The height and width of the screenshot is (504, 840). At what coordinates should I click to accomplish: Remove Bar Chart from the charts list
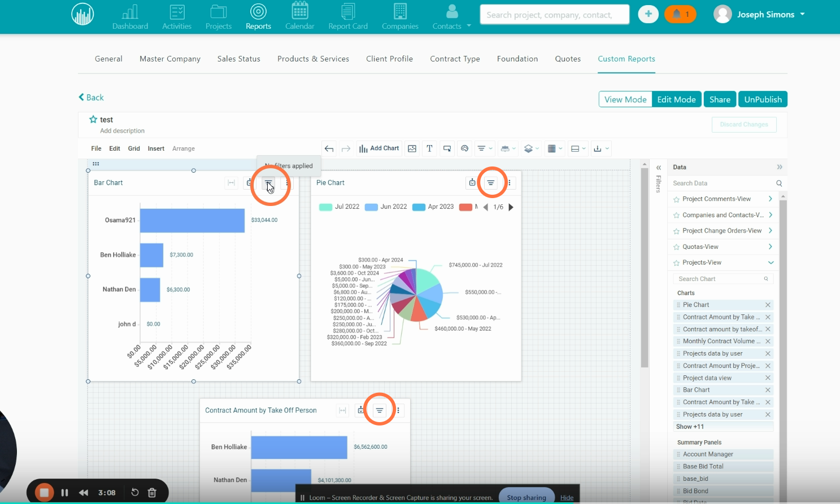coord(768,390)
